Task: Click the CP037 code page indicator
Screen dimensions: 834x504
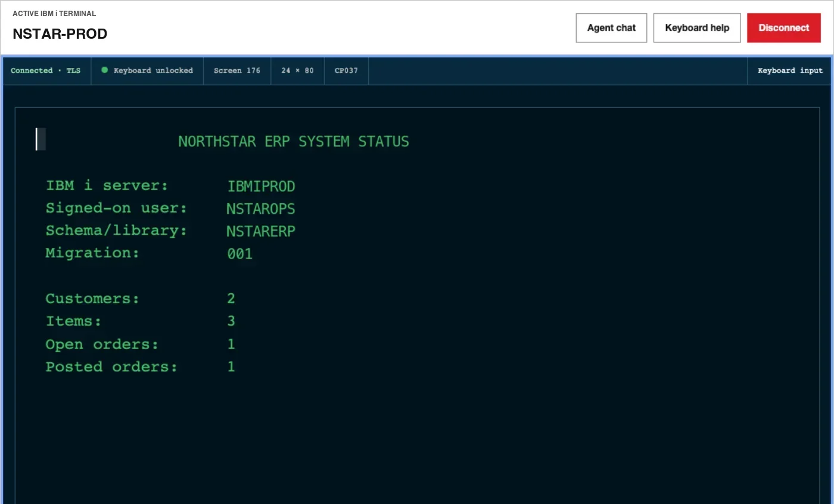Action: point(346,70)
